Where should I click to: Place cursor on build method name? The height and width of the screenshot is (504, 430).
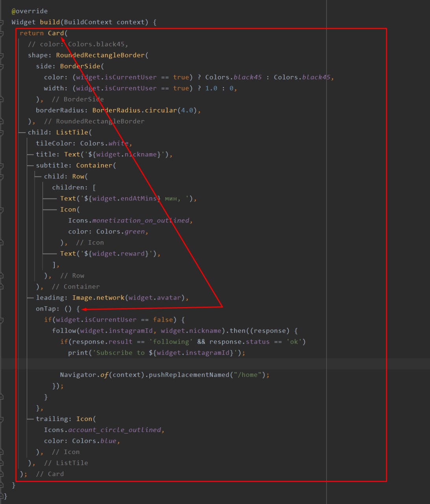pos(50,22)
